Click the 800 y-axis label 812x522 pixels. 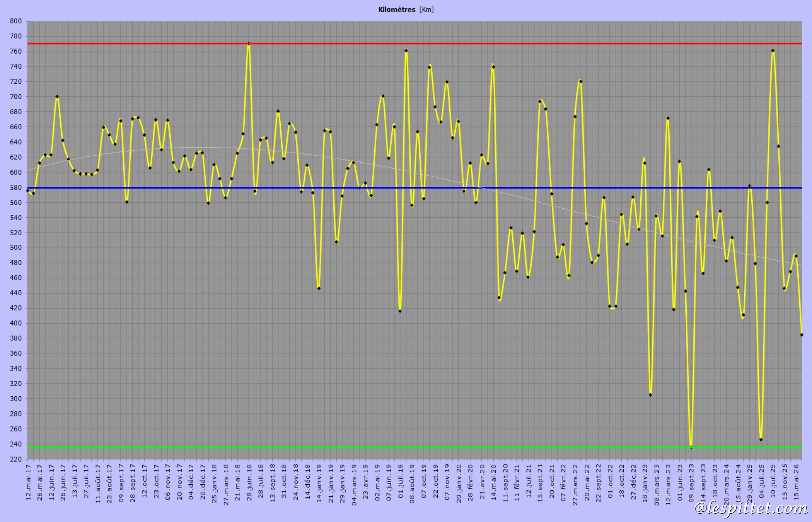click(x=16, y=21)
